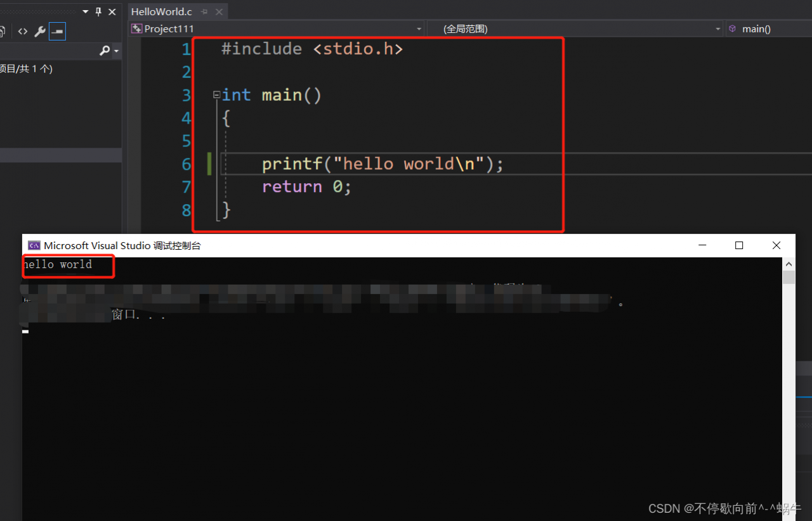Screen dimensions: 812x521
Task: Close the debug console window
Action: point(776,245)
